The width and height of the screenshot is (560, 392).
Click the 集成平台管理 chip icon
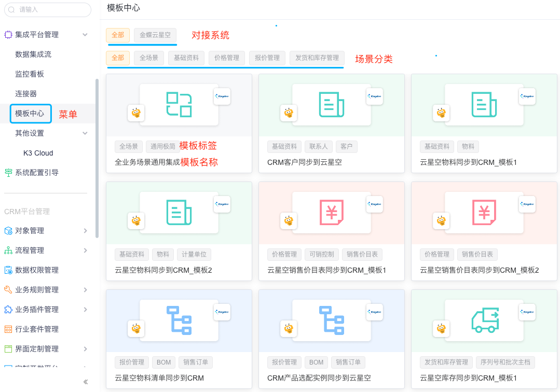(8, 35)
